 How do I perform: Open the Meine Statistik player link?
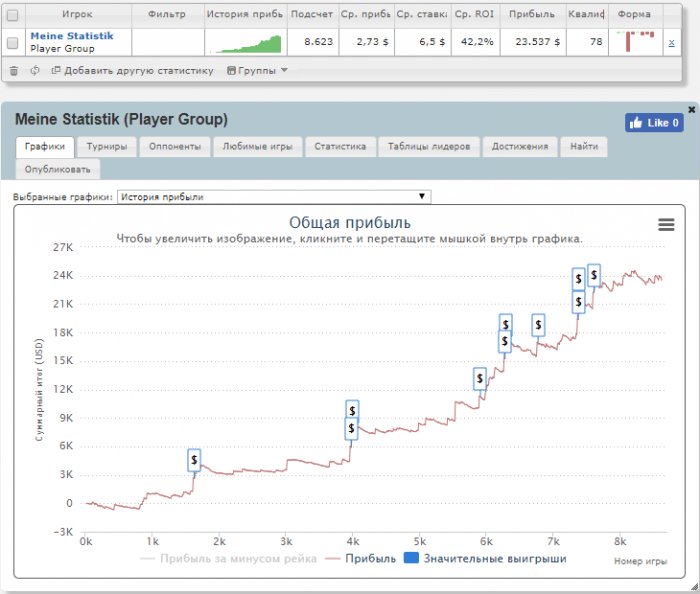coord(71,36)
